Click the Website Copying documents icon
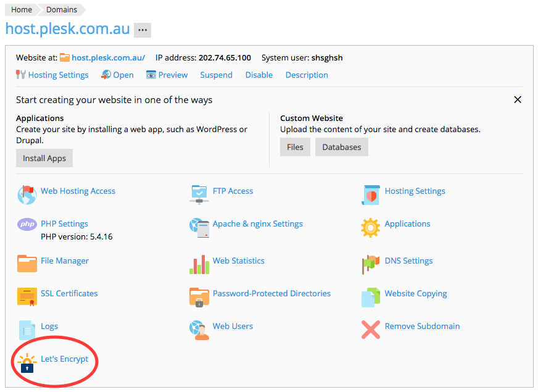This screenshot has height=392, width=538. [371, 298]
